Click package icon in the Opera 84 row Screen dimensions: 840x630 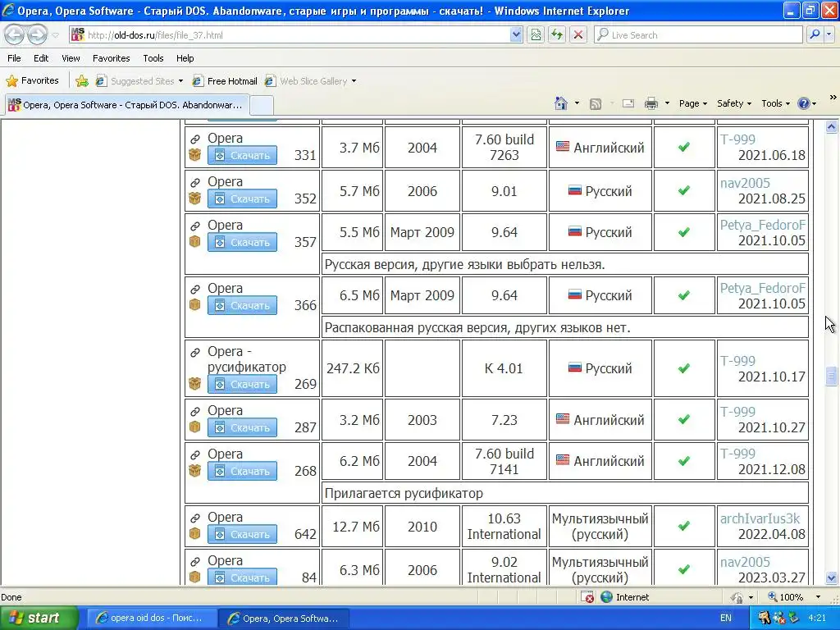coord(195,577)
